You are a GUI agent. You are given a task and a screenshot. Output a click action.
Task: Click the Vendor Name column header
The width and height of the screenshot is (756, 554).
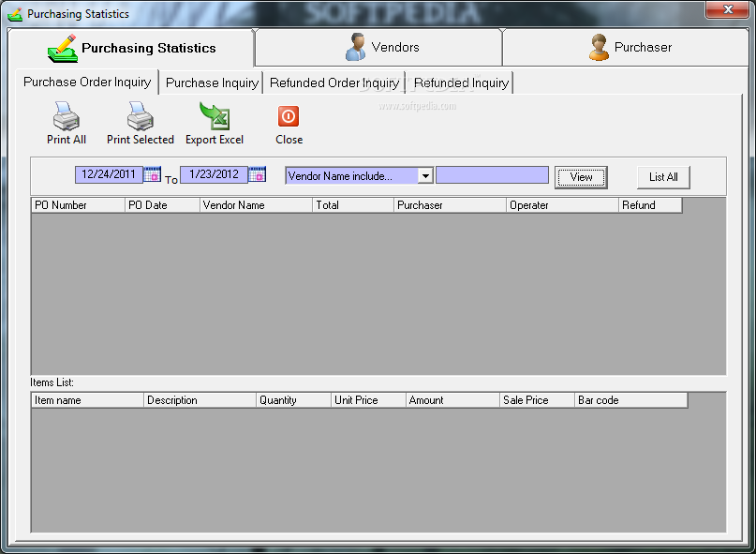pos(256,205)
